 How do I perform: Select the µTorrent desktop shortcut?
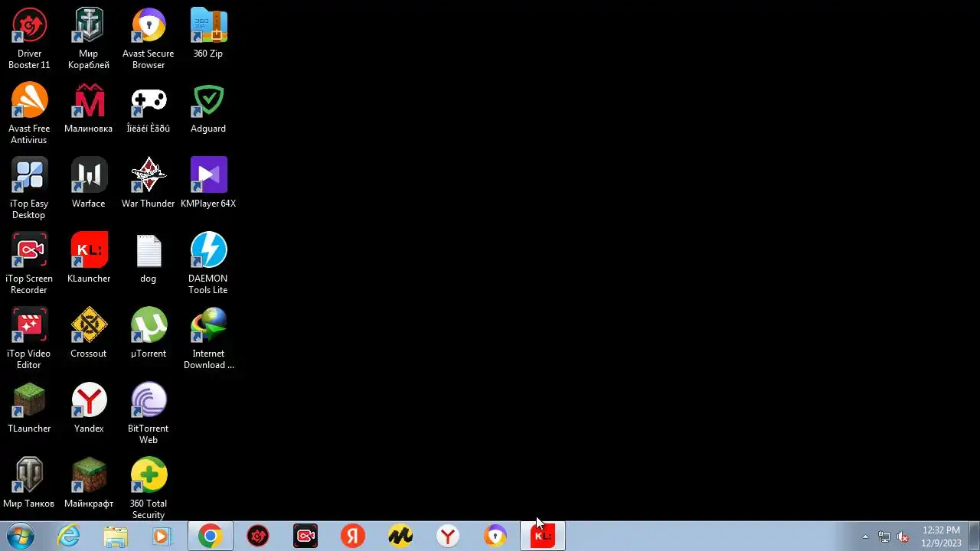click(149, 334)
